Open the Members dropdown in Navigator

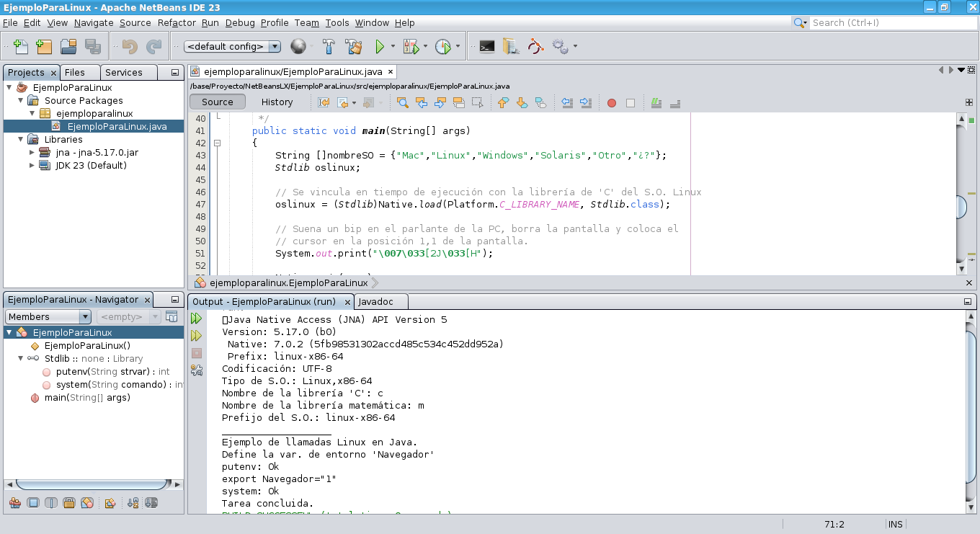(x=48, y=317)
